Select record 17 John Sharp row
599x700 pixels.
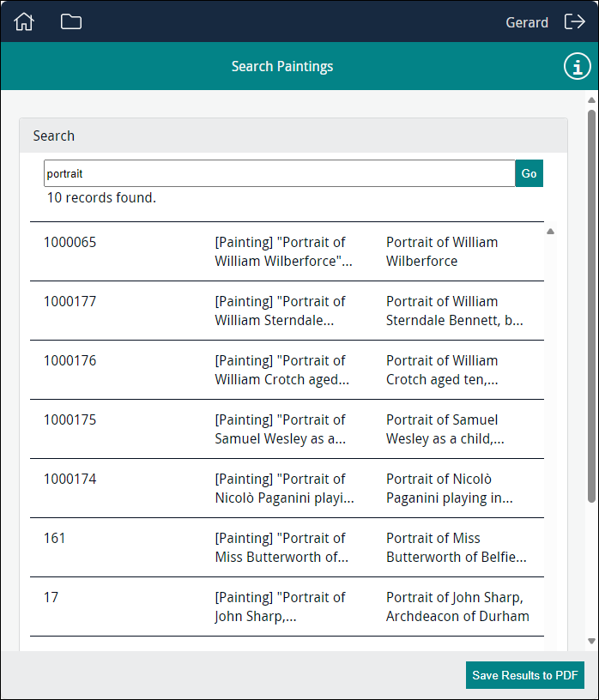286,606
